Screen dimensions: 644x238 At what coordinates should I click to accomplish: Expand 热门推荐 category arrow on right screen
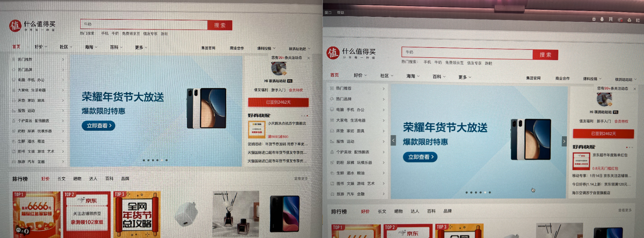pos(383,89)
